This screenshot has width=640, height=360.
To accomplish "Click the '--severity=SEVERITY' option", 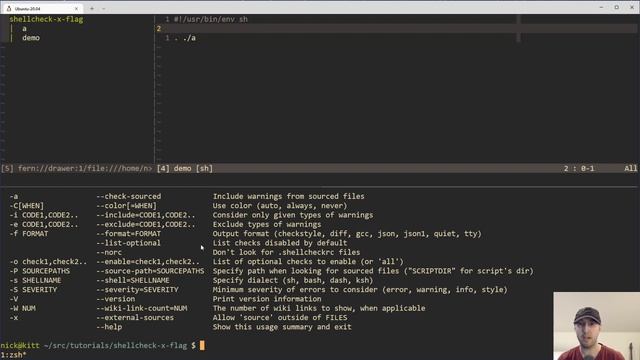I will point(138,290).
